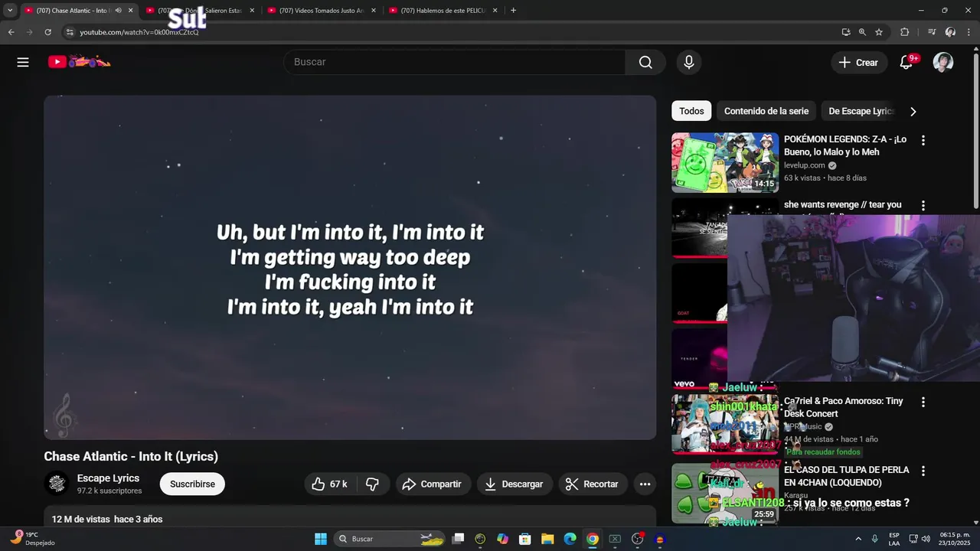Open options for Ca7riel & Paco Amoroso video
Image resolution: width=980 pixels, height=551 pixels.
click(923, 402)
